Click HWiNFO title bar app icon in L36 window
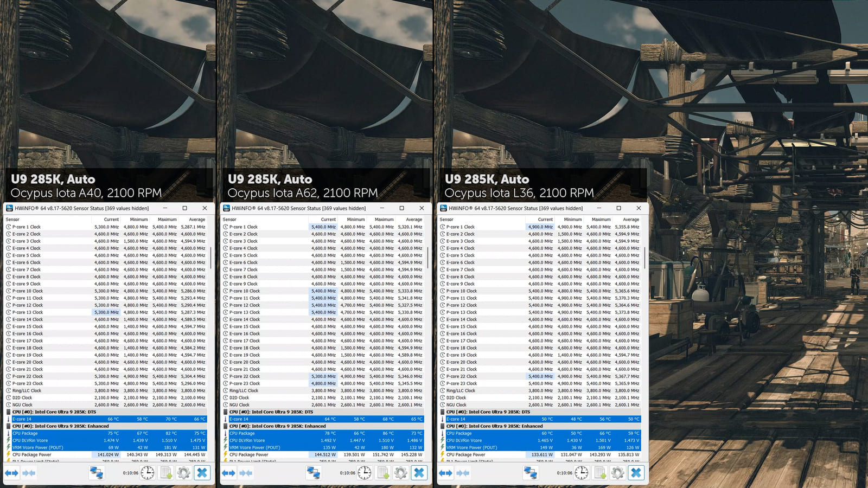 (x=443, y=208)
